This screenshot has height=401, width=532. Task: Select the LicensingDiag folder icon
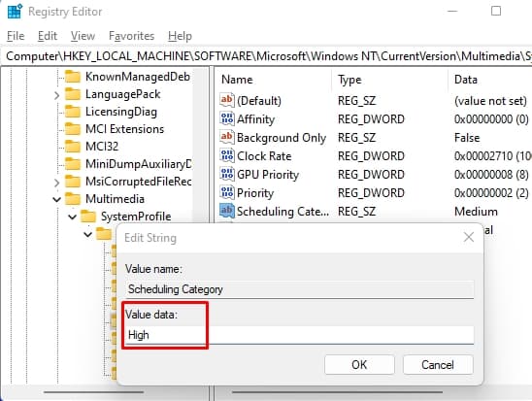(73, 112)
